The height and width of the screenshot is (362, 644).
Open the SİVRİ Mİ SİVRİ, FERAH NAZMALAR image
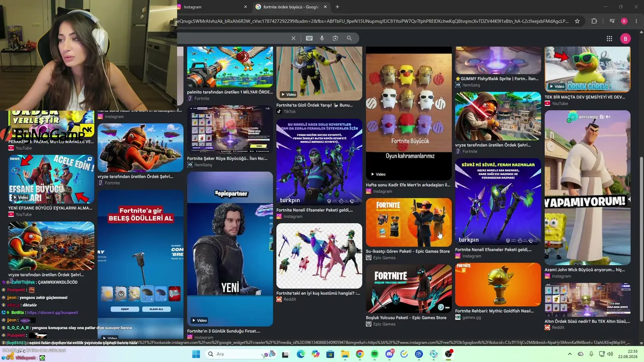498,202
